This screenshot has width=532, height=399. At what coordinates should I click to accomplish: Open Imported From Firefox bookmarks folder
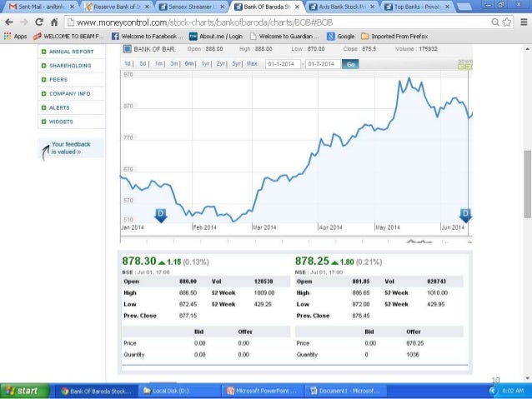(x=394, y=37)
